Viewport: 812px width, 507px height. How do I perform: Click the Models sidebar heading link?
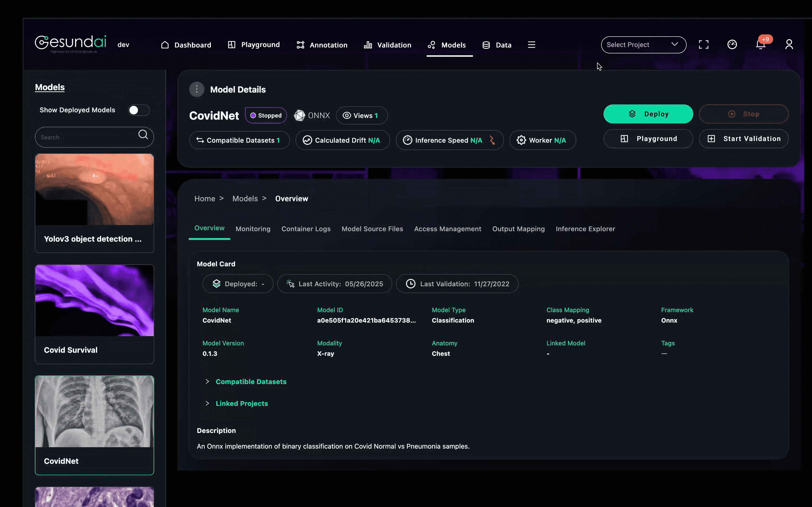(x=50, y=87)
